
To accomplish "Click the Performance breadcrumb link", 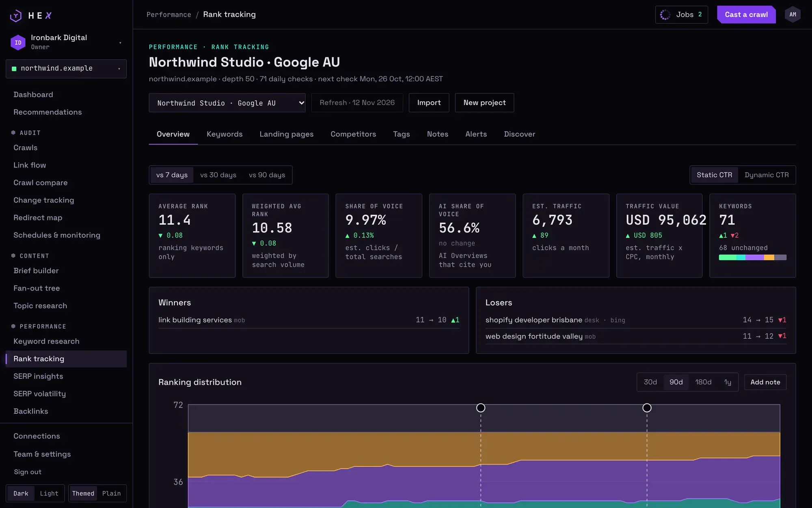I will (168, 15).
